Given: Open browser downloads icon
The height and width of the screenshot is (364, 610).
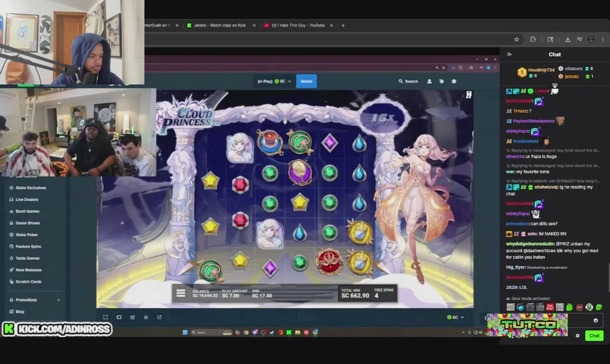Looking at the screenshot, I should 568,39.
